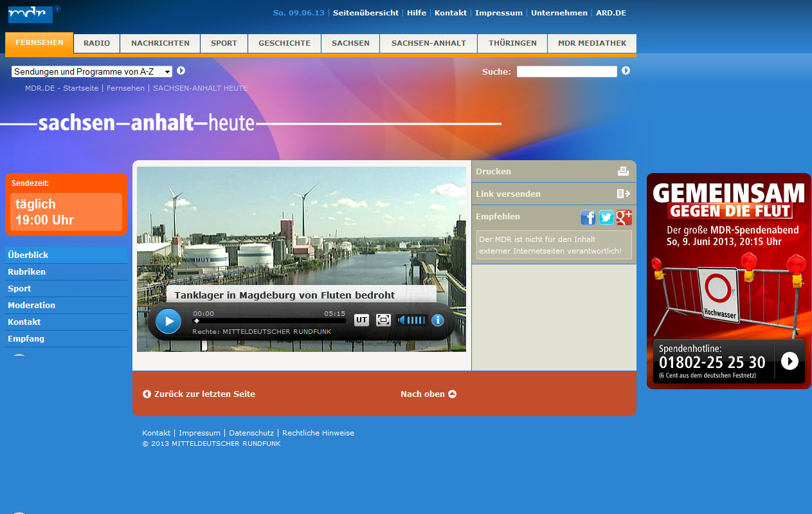This screenshot has width=812, height=514.
Task: Open the Fernsehen tab
Action: (x=39, y=43)
